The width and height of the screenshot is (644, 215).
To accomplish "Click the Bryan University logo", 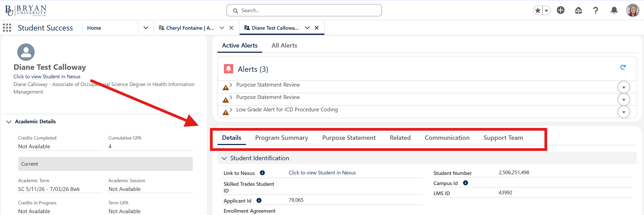I will coord(25,10).
